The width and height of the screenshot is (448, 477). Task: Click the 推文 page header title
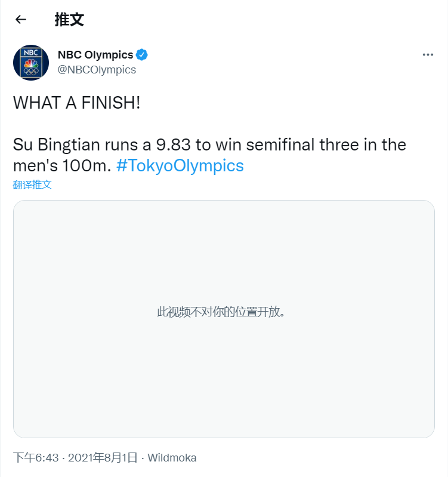69,20
